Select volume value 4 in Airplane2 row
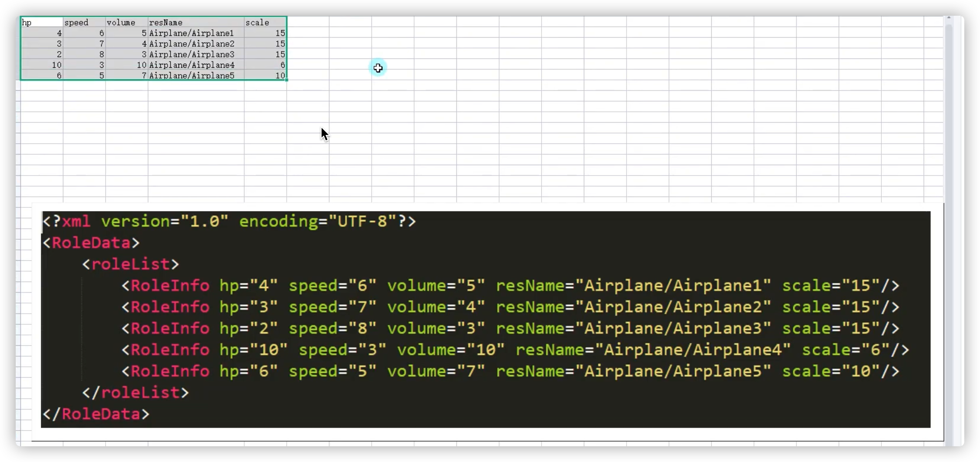This screenshot has height=462, width=980. pyautogui.click(x=127, y=44)
